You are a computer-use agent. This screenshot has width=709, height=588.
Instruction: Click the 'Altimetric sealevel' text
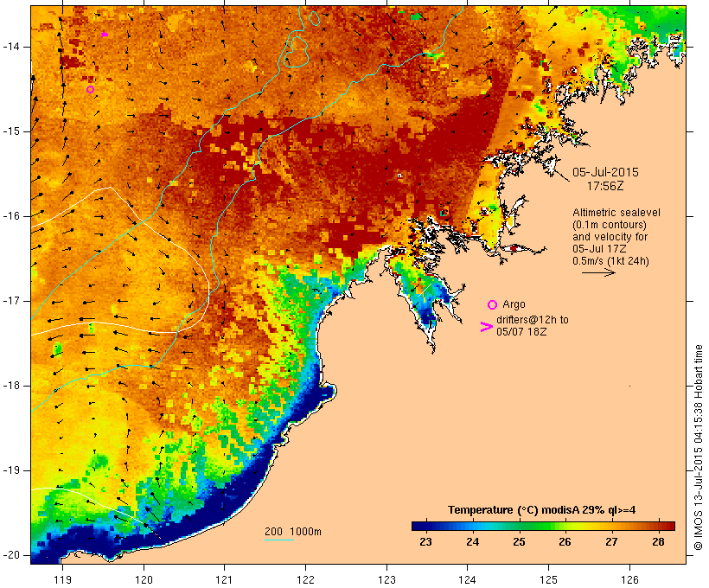click(x=616, y=213)
